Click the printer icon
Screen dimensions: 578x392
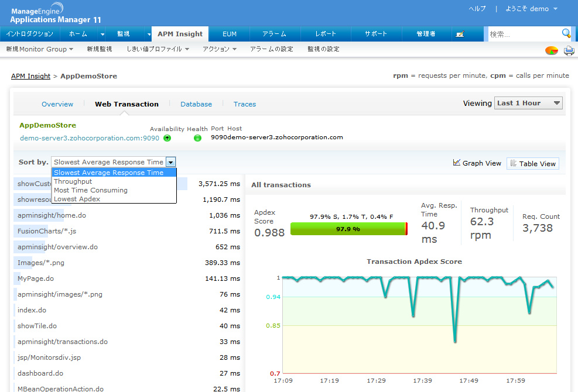click(x=569, y=50)
